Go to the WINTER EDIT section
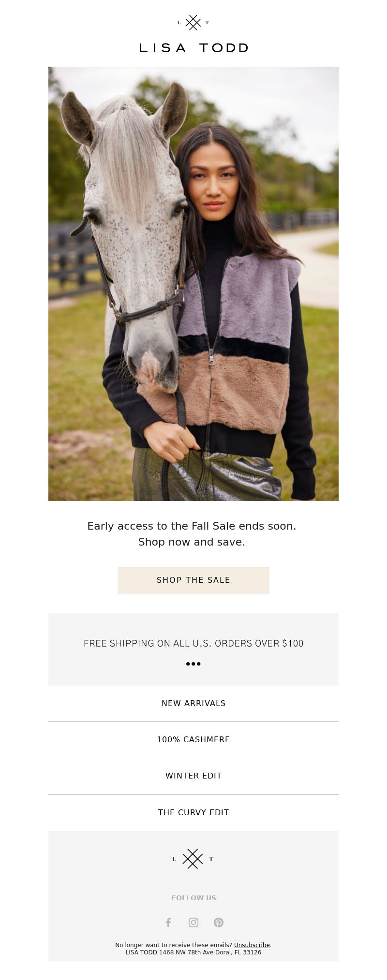 tap(193, 776)
